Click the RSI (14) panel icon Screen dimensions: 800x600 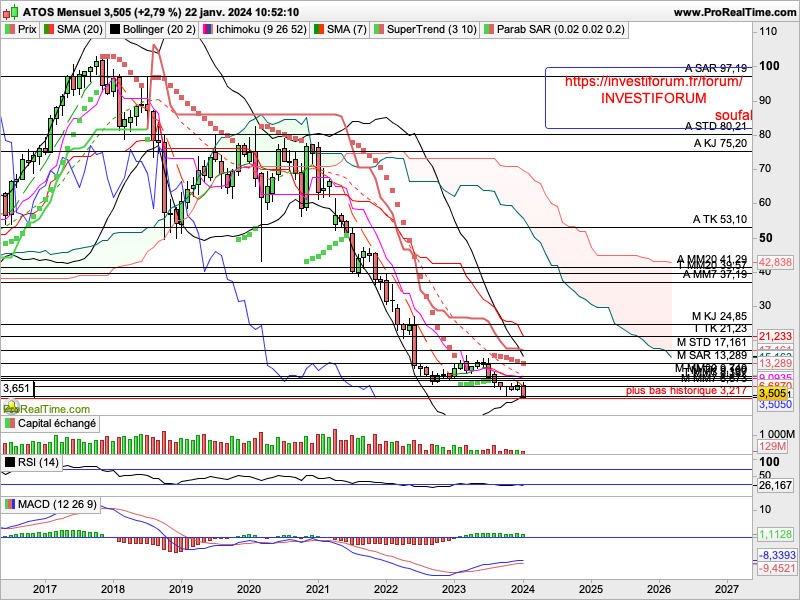10,462
